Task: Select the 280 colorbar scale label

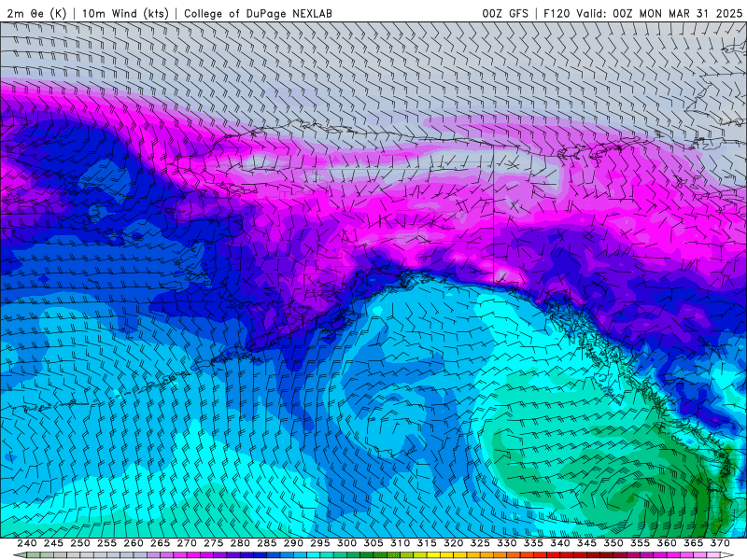Action: pos(240,543)
